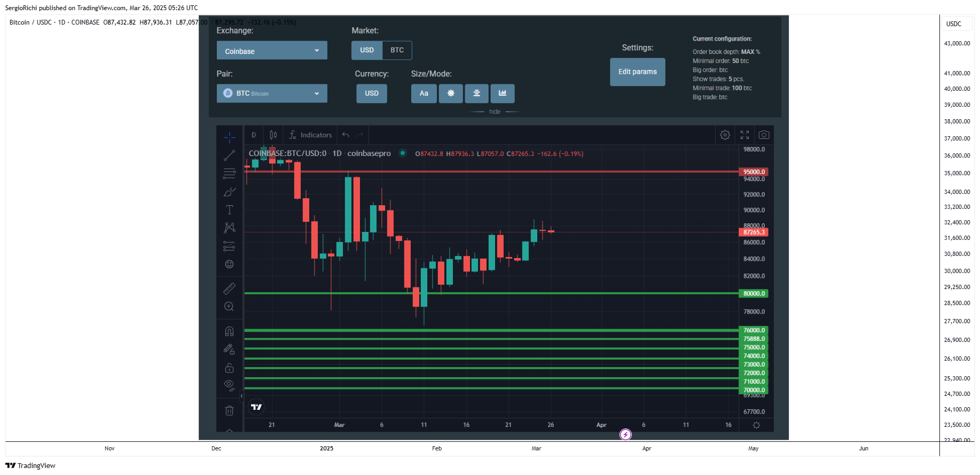Click the 87265.3 current price label
The image size is (980, 475).
[x=754, y=232]
